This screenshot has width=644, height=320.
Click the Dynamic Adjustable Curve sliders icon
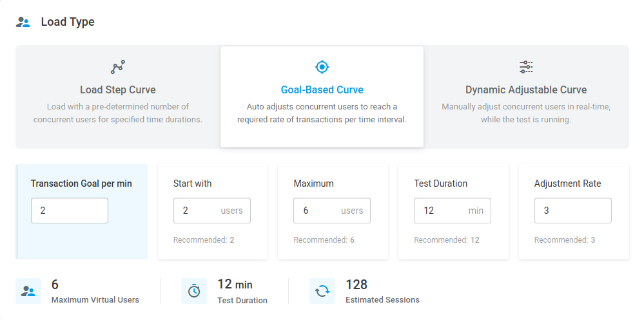526,66
